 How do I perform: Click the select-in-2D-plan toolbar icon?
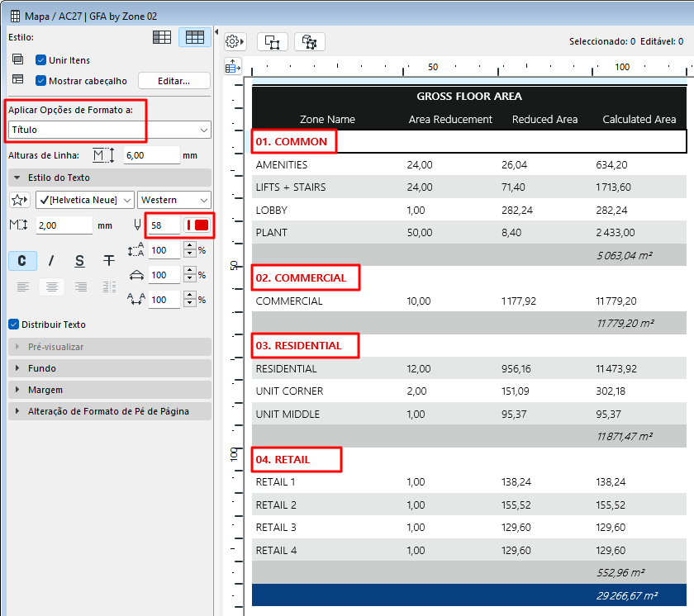coord(273,41)
